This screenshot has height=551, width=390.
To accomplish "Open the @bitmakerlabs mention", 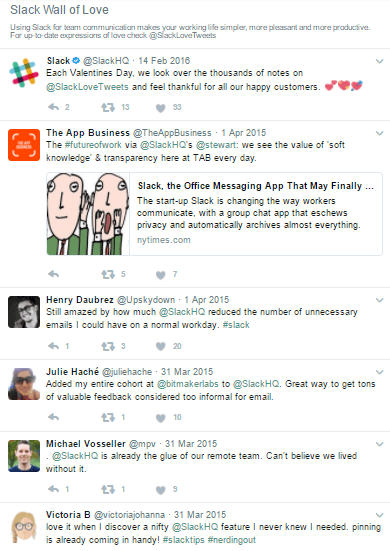I will [188, 384].
